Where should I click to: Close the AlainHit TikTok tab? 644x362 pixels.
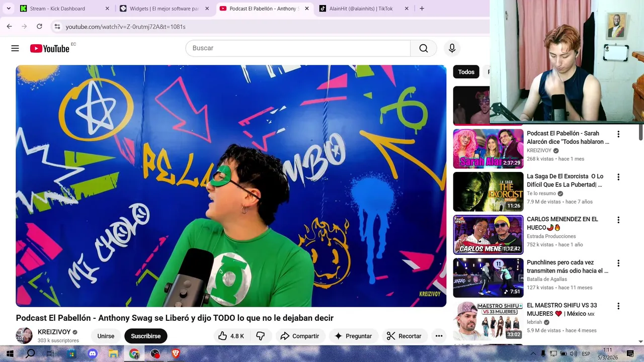407,9
